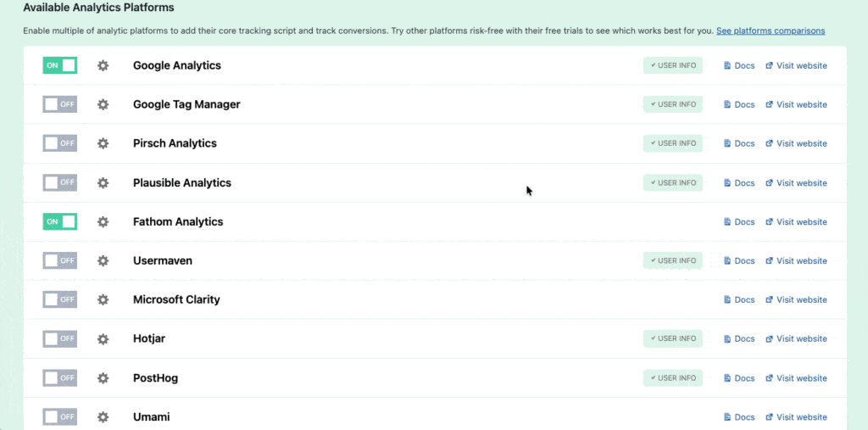Select the Plausible Analytics platform name
This screenshot has width=868, height=430.
182,182
